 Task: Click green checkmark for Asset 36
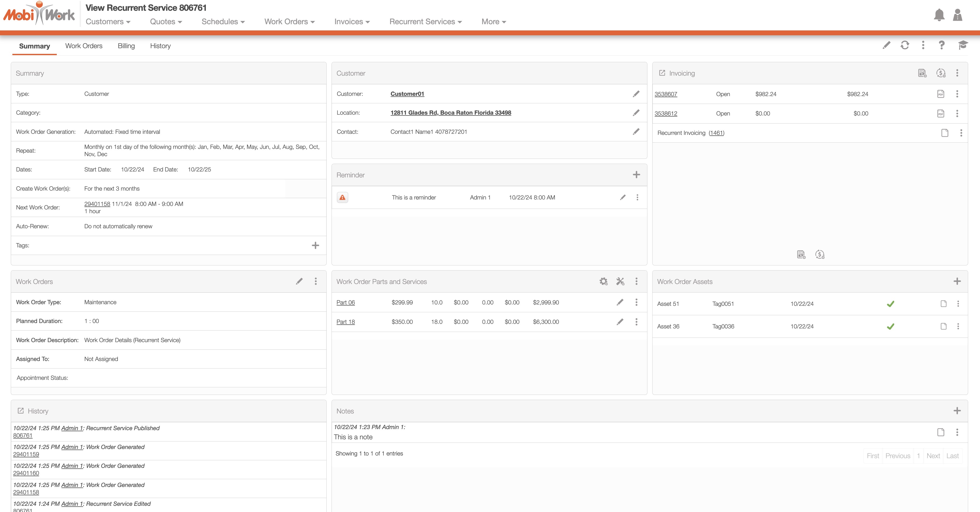(891, 327)
